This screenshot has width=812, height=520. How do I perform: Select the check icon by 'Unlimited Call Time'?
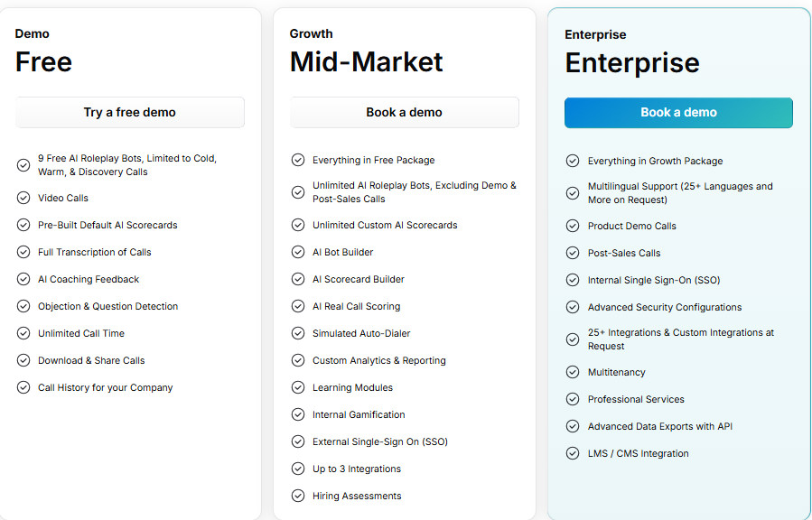click(23, 333)
